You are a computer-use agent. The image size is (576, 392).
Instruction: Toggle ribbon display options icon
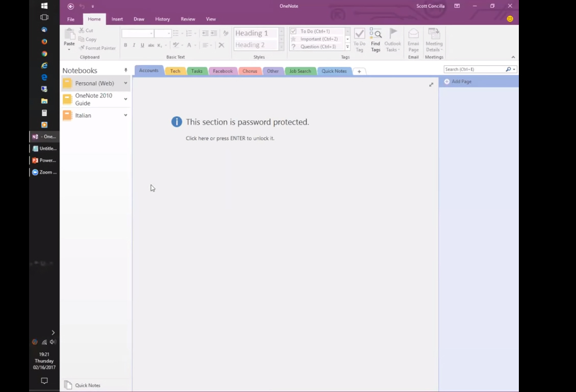[457, 6]
